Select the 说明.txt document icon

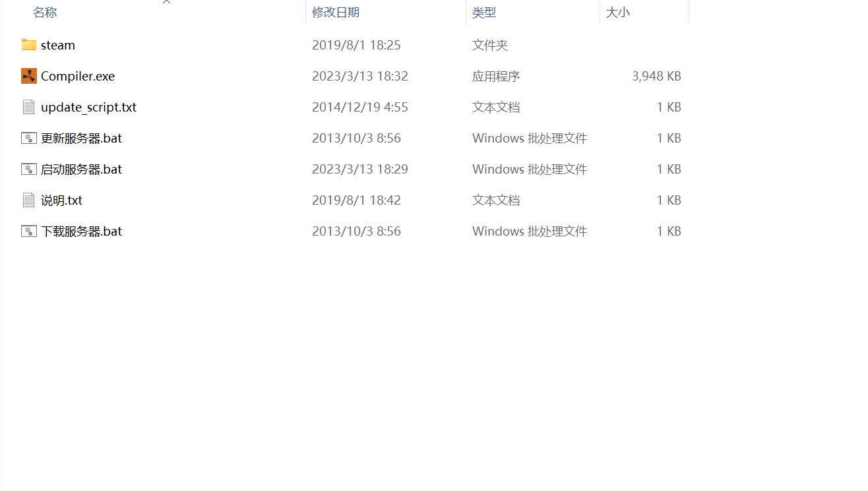(28, 200)
